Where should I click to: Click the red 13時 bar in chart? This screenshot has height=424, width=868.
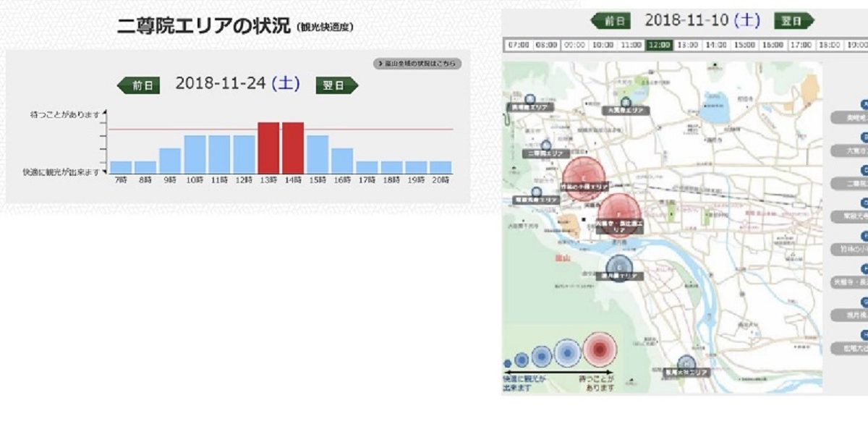pyautogui.click(x=268, y=148)
